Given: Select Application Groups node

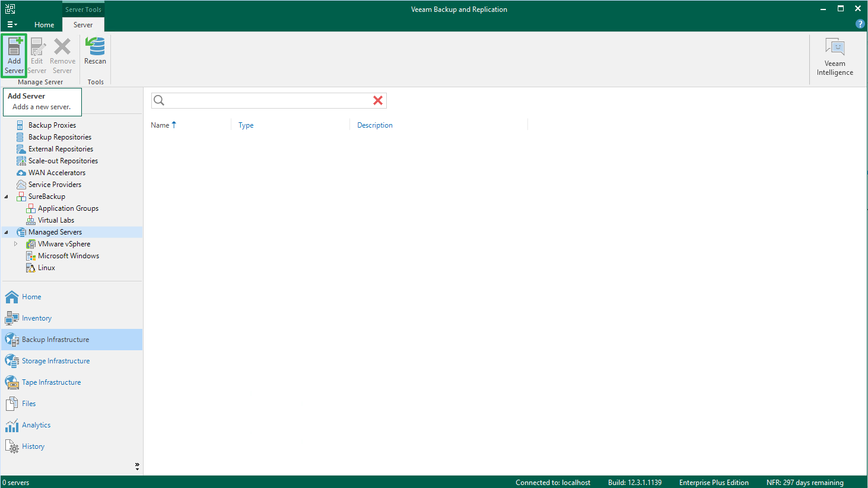Looking at the screenshot, I should point(68,208).
